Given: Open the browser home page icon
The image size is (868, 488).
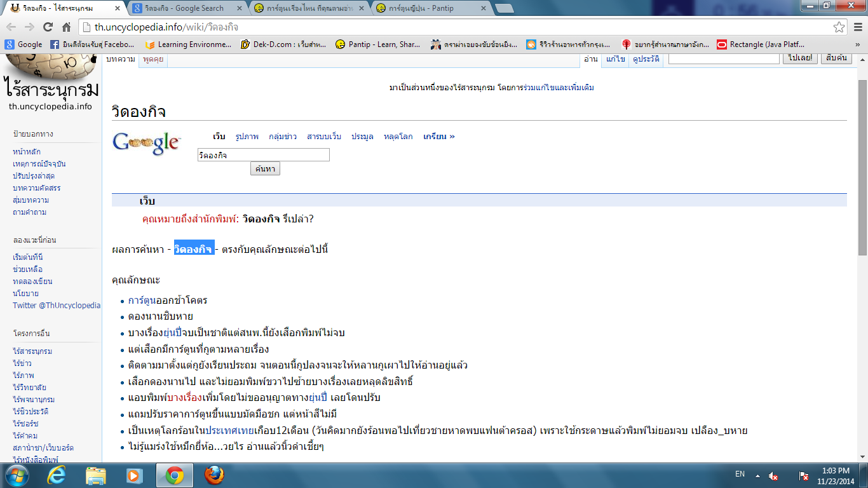Looking at the screenshot, I should click(66, 27).
